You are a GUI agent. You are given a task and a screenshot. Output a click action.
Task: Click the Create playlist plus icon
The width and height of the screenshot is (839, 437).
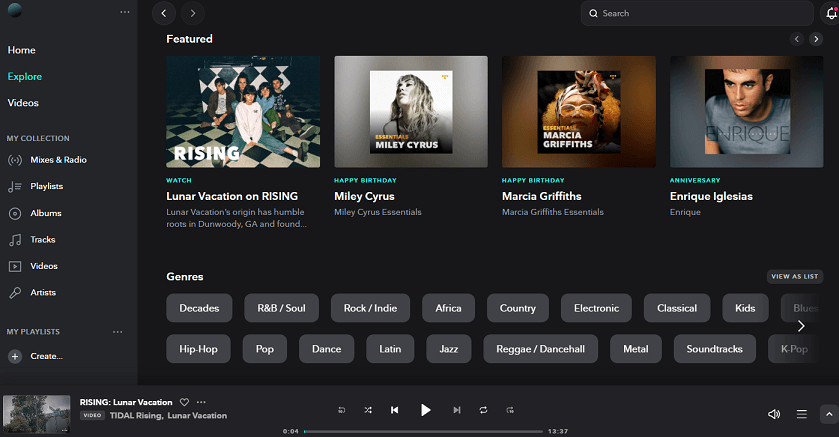15,356
